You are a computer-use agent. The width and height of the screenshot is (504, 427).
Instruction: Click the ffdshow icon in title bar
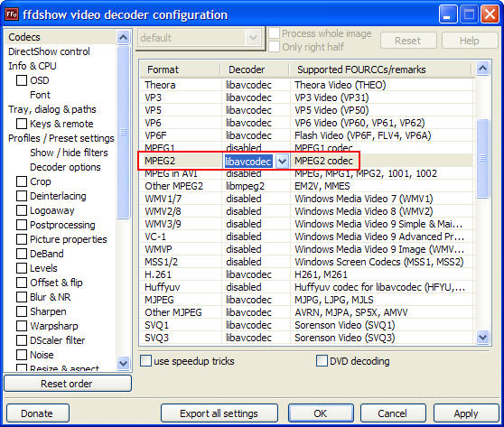point(12,14)
